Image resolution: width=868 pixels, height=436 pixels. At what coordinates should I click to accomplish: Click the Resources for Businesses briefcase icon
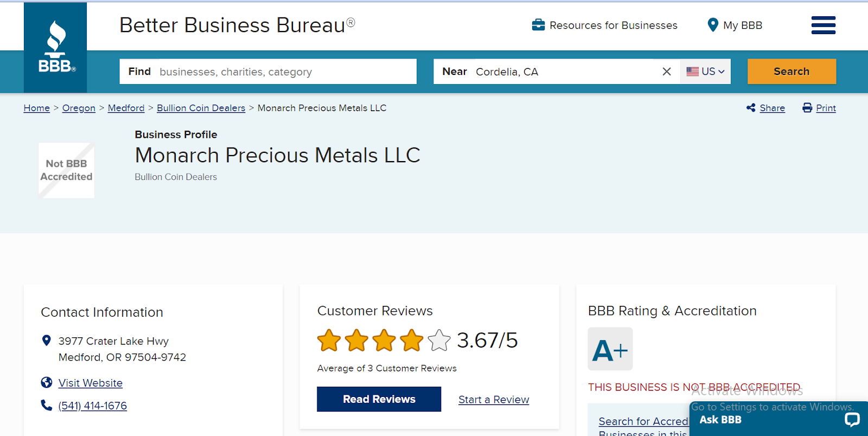(538, 25)
